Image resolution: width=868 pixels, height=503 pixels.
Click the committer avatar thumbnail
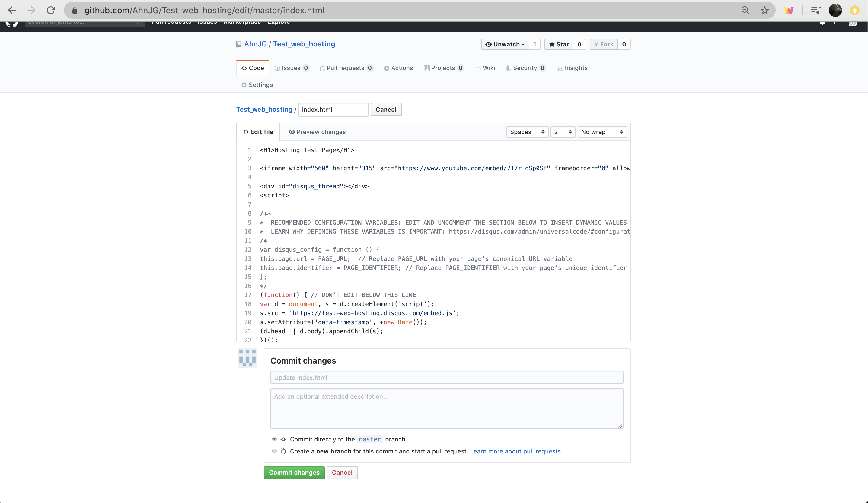coord(247,357)
